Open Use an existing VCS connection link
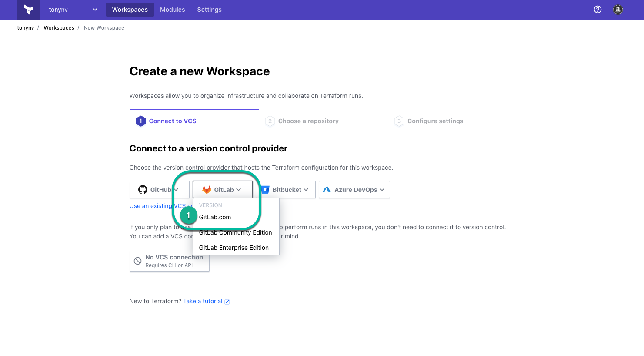The height and width of the screenshot is (356, 644). (161, 206)
